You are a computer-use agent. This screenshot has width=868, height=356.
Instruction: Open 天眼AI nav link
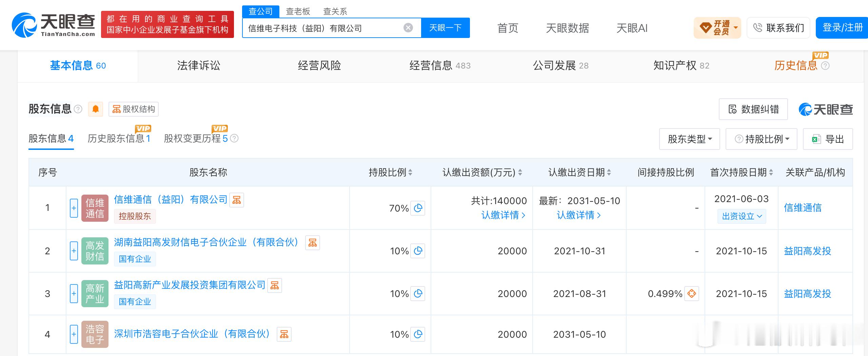[x=632, y=28]
